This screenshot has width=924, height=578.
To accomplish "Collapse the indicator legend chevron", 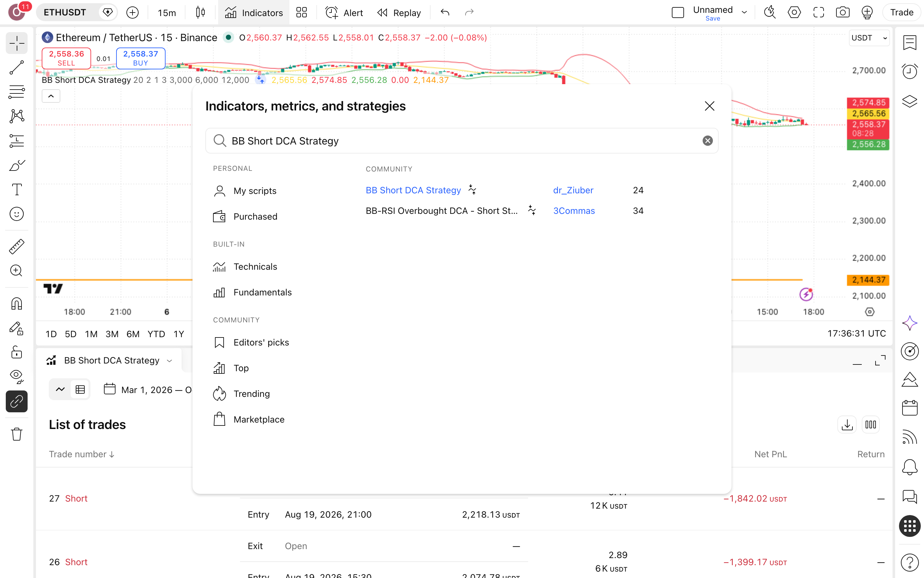I will 51,96.
